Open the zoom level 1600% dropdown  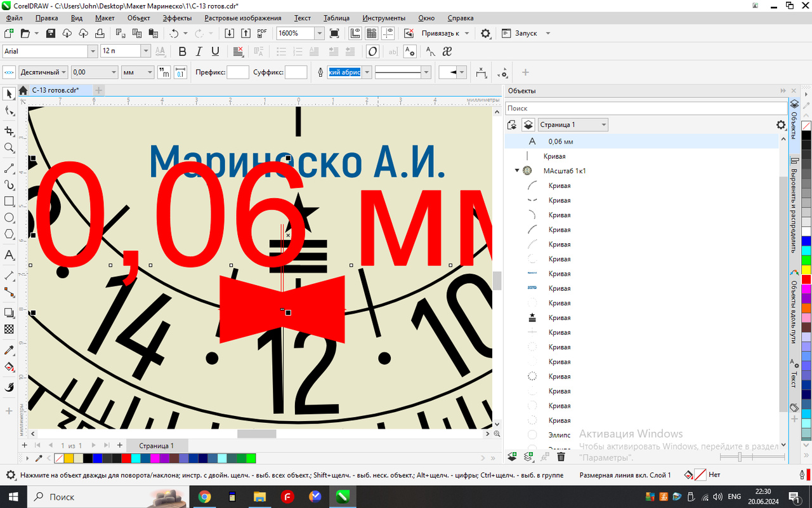[x=319, y=34]
